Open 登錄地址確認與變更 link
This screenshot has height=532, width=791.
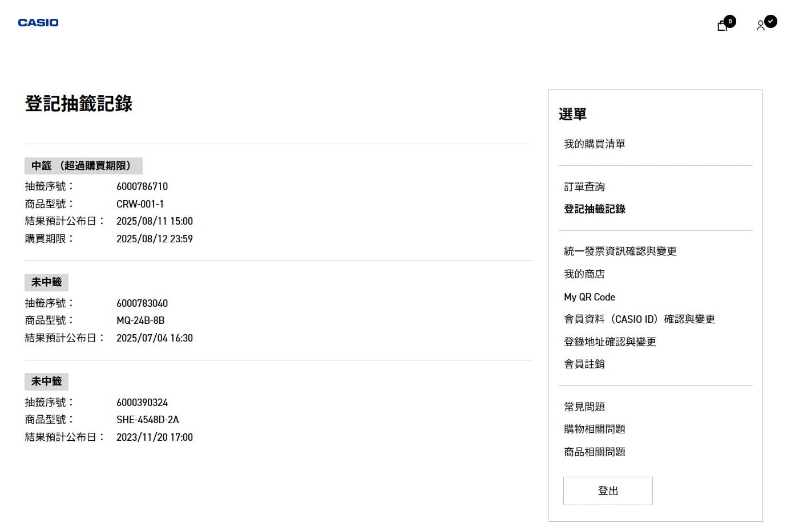[x=610, y=342]
